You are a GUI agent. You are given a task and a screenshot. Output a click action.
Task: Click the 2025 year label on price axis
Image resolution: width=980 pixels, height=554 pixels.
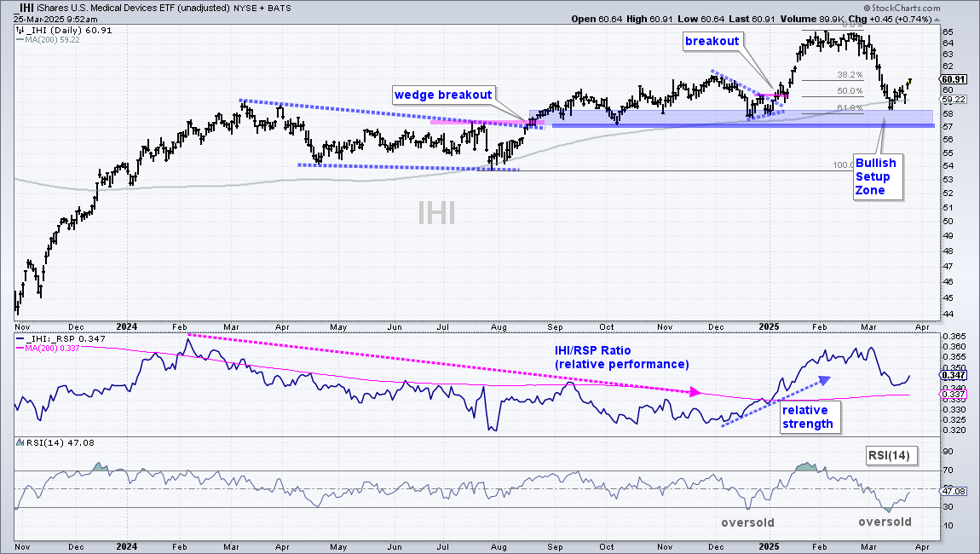pyautogui.click(x=769, y=327)
